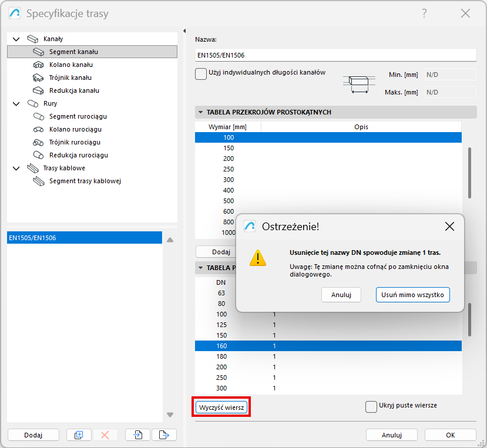
Task: Click the Wyczyść wiersz button
Action: coord(221,407)
